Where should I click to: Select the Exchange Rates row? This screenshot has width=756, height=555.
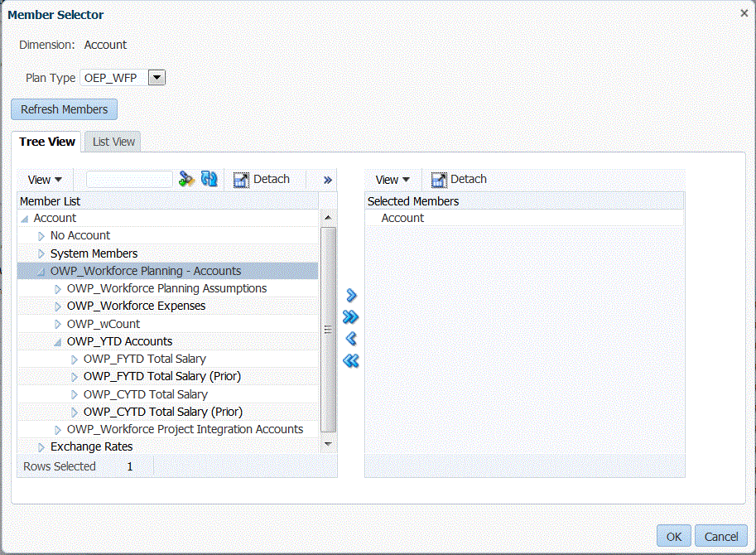pos(168,446)
